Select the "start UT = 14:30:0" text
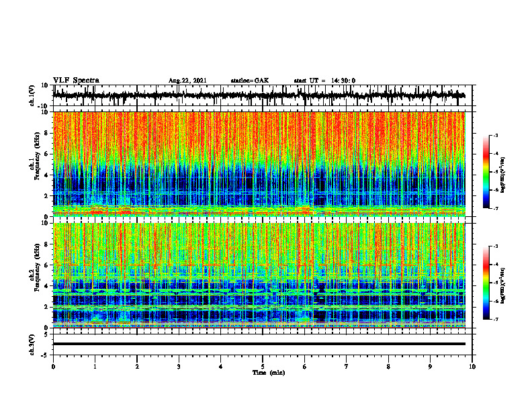The height and width of the screenshot is (411, 532). pyautogui.click(x=324, y=81)
